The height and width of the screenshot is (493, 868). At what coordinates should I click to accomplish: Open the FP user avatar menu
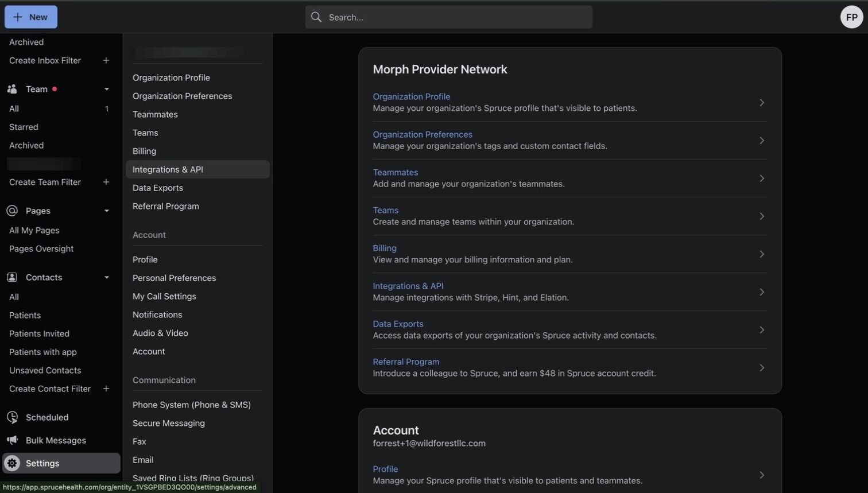[x=852, y=17]
